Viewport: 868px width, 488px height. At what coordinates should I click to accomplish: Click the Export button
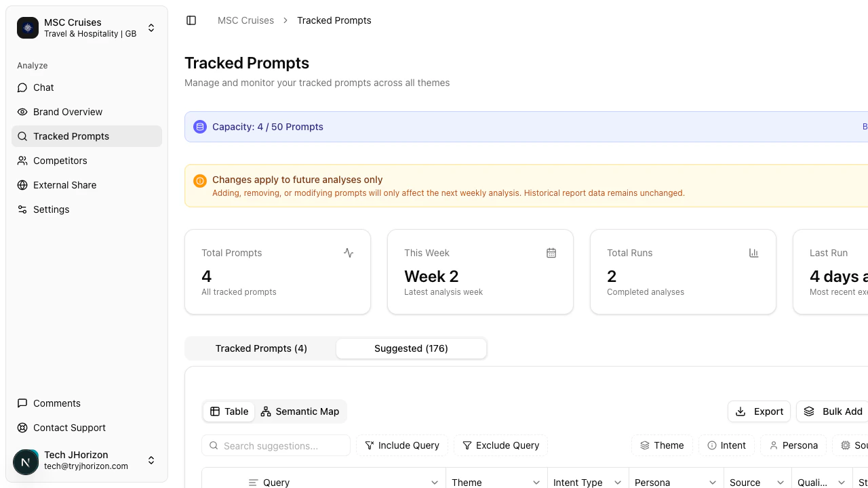click(759, 411)
